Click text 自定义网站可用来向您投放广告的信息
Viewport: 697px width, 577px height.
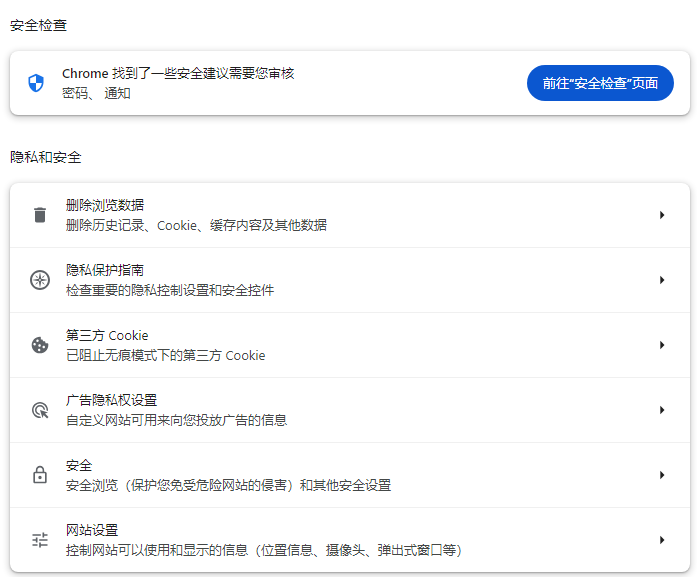176,420
